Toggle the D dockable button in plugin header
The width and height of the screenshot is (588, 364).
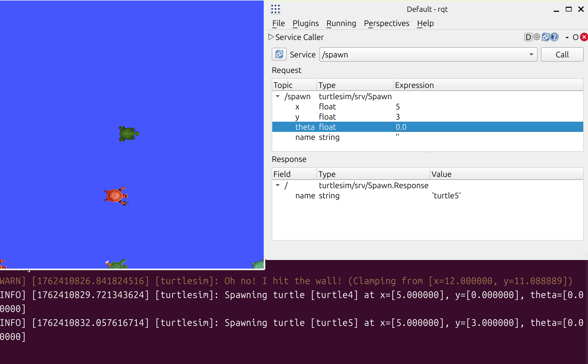pos(528,37)
